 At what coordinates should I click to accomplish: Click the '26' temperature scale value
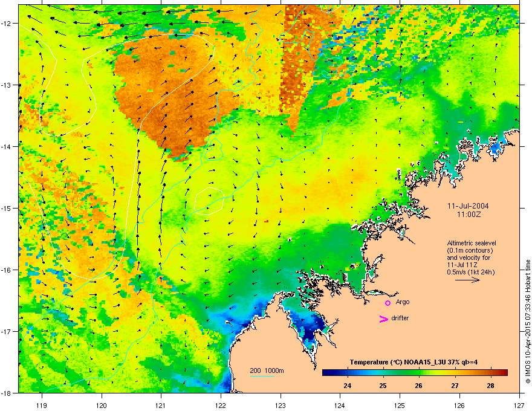coord(419,386)
